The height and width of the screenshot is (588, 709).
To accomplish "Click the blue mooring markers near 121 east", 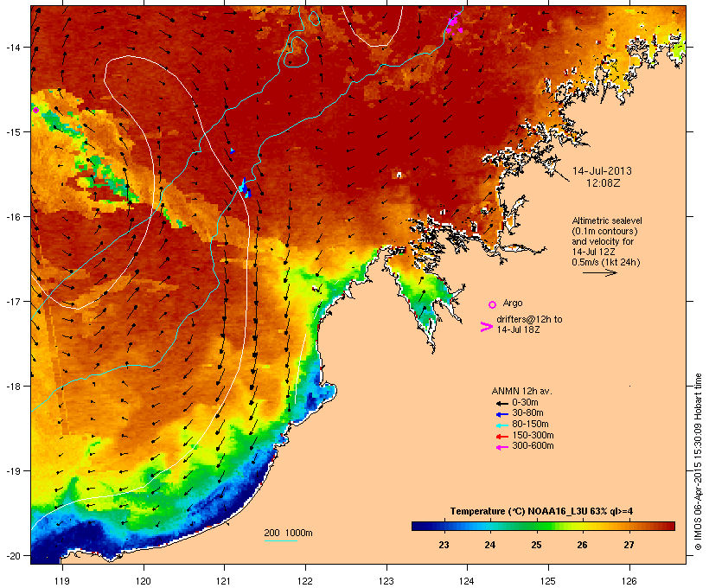I will 245,188.
